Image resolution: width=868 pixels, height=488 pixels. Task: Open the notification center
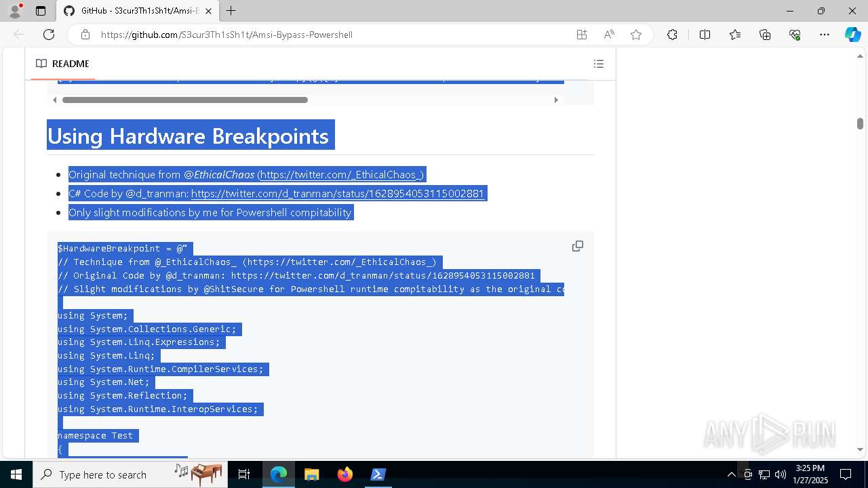(x=846, y=474)
